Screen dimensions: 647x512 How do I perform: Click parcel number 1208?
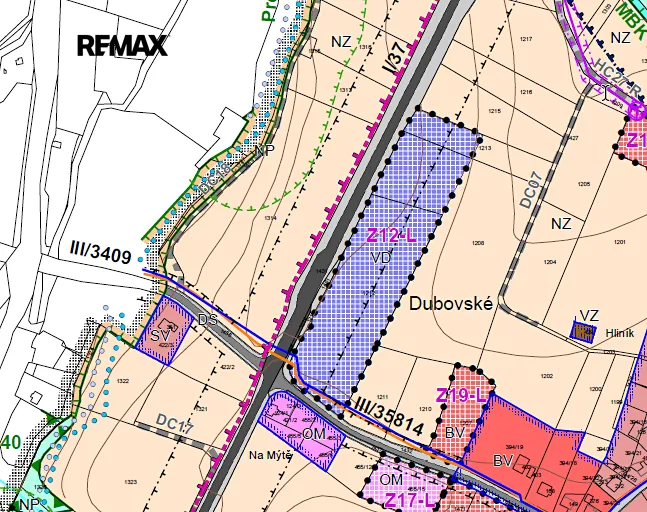(478, 243)
